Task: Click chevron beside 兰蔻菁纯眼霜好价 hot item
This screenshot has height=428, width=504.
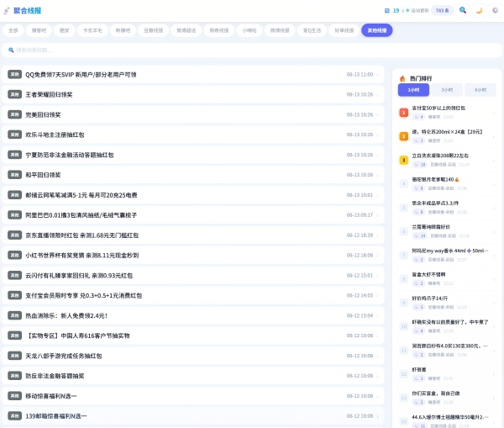Action: [494, 232]
